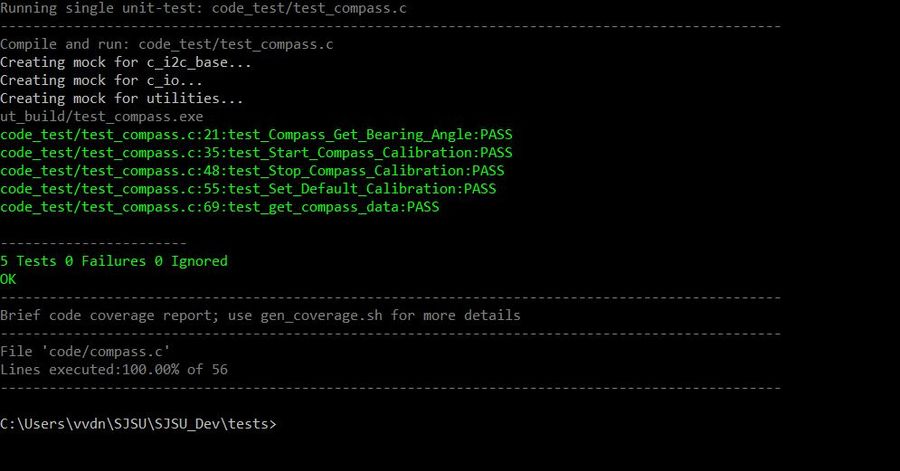The width and height of the screenshot is (900, 471).
Task: Click test_Set_Default_Calibration PASS result
Action: click(248, 189)
